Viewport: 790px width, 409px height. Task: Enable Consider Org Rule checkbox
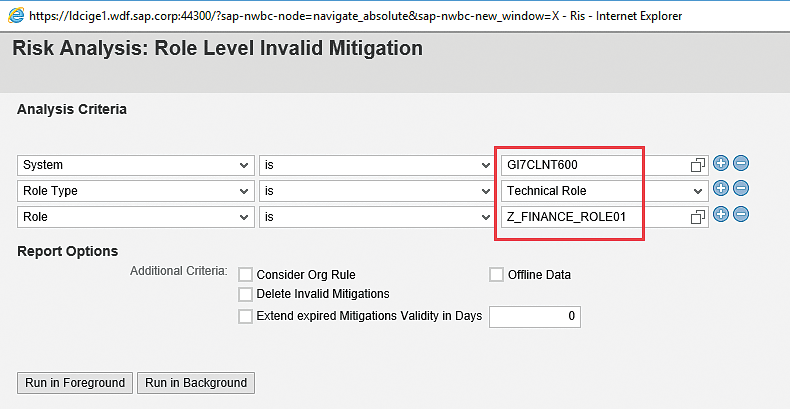pyautogui.click(x=245, y=275)
